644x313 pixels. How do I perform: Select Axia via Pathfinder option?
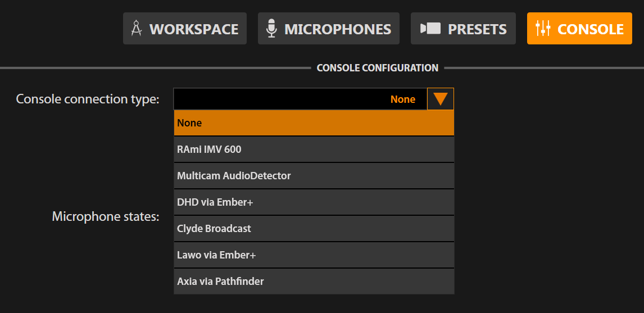[314, 282]
